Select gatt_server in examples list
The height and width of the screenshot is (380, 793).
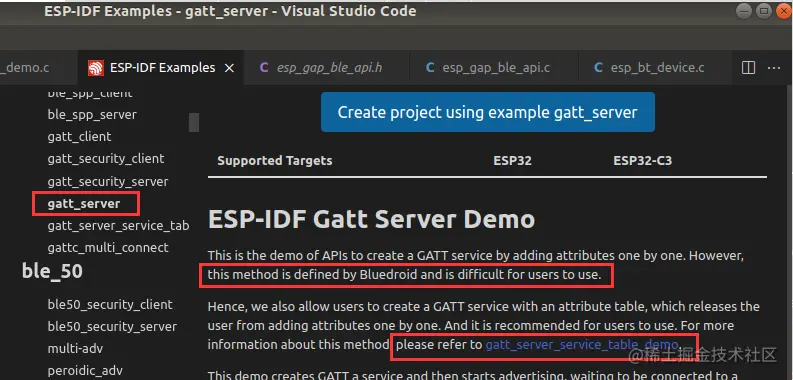pyautogui.click(x=84, y=204)
